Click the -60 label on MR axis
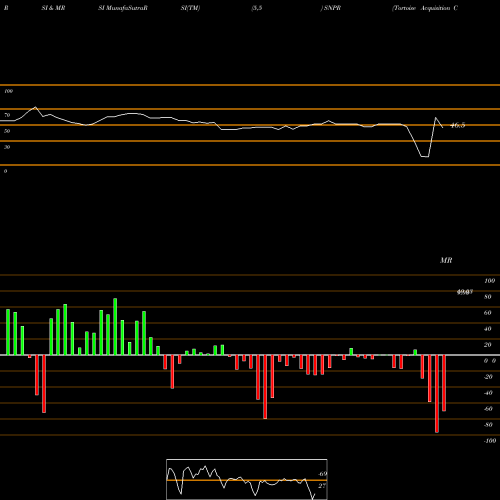This screenshot has width=500, height=500. [488, 409]
